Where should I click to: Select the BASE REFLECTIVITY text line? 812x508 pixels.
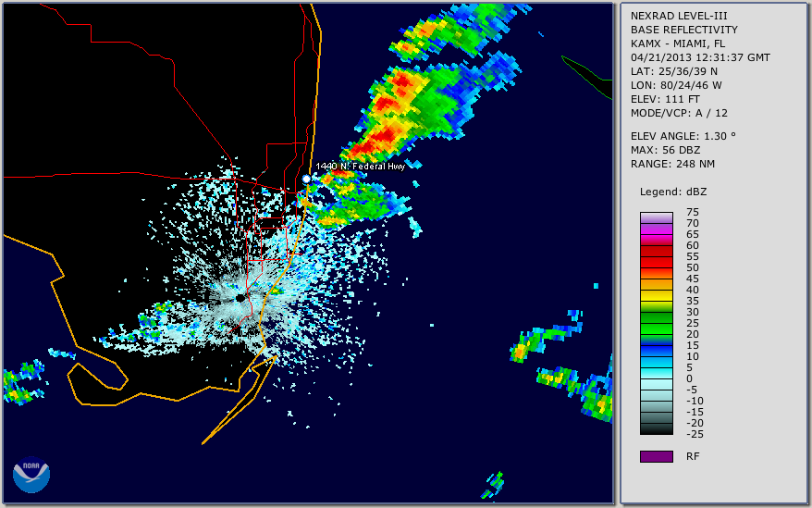tap(684, 30)
